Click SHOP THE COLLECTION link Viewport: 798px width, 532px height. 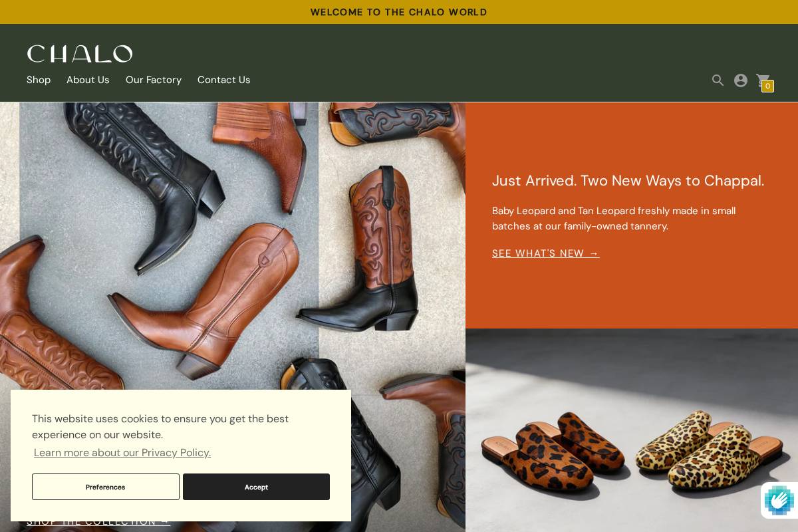coord(98,521)
